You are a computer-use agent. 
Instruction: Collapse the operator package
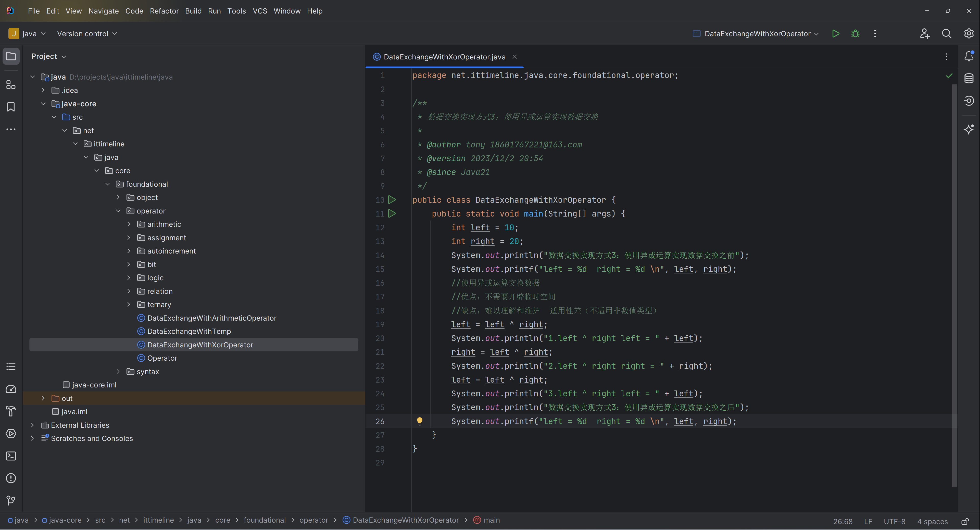(x=118, y=211)
